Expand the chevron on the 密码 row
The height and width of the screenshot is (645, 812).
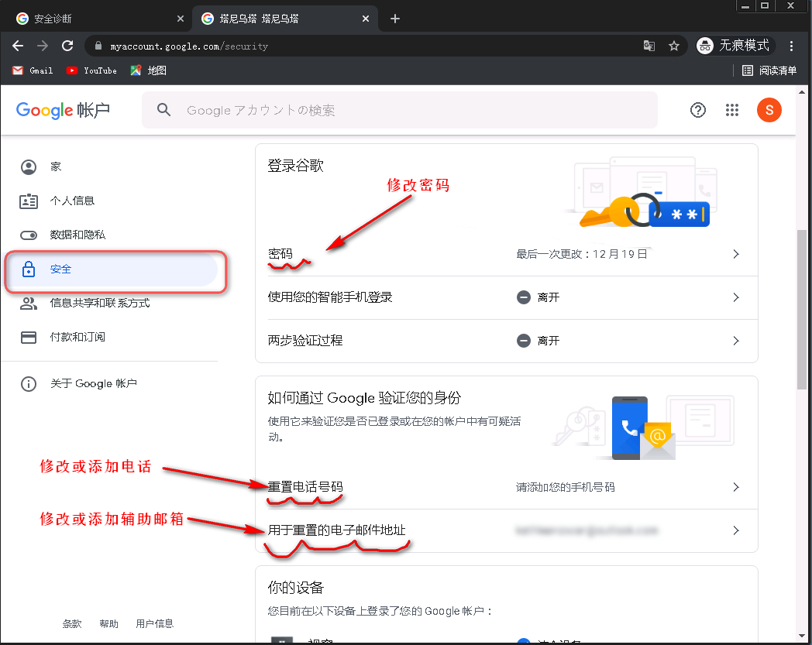(736, 254)
